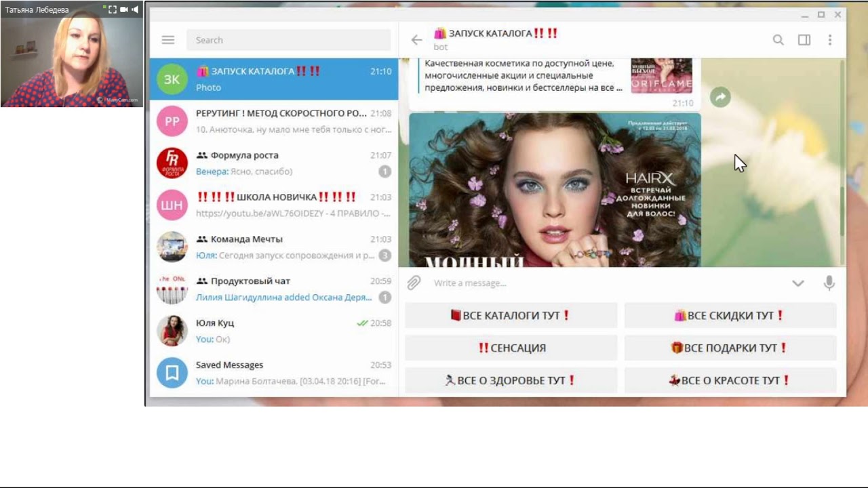Open chat with Юля Куц

[x=274, y=331]
